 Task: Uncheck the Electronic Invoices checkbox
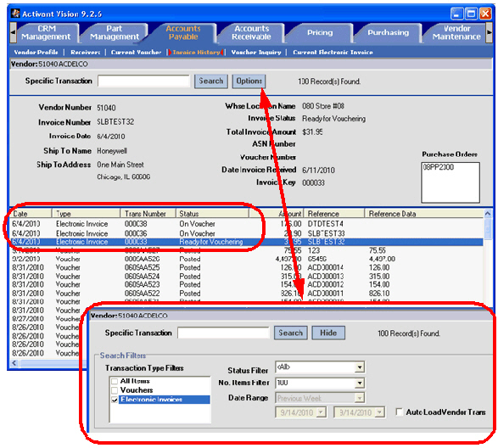115,400
